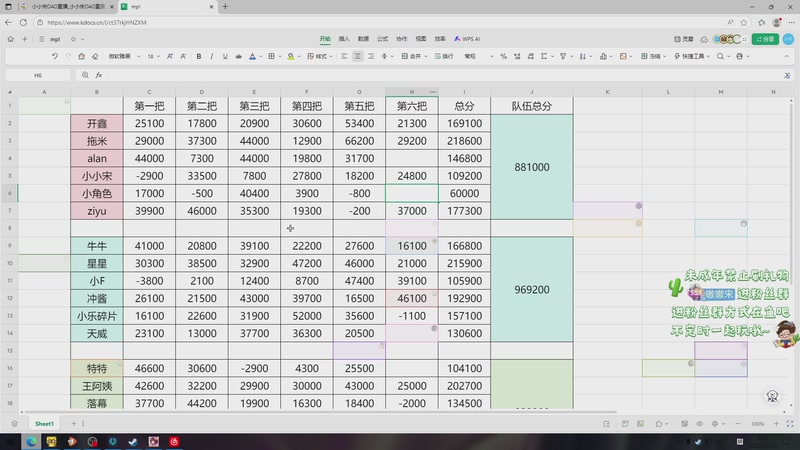Expand the 样式 styles dropdown
Screen dimensions: 800x450
pos(320,56)
